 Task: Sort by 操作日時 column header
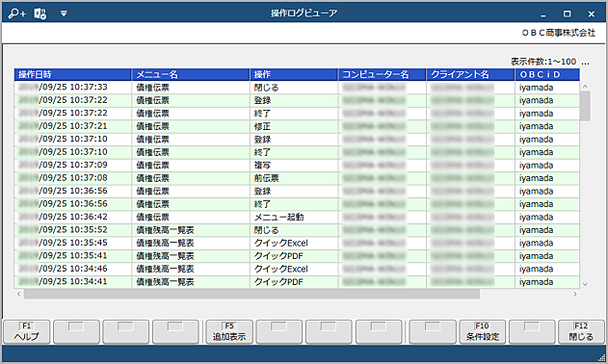click(x=73, y=74)
